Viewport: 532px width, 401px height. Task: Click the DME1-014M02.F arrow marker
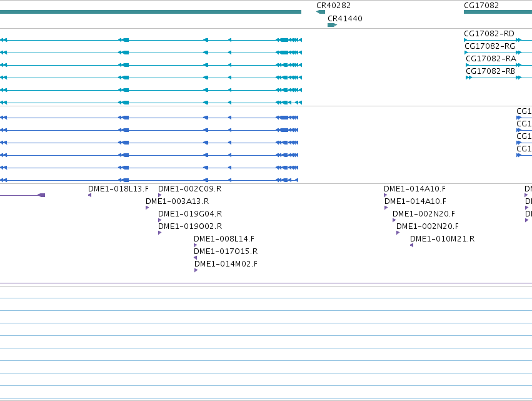[196, 270]
